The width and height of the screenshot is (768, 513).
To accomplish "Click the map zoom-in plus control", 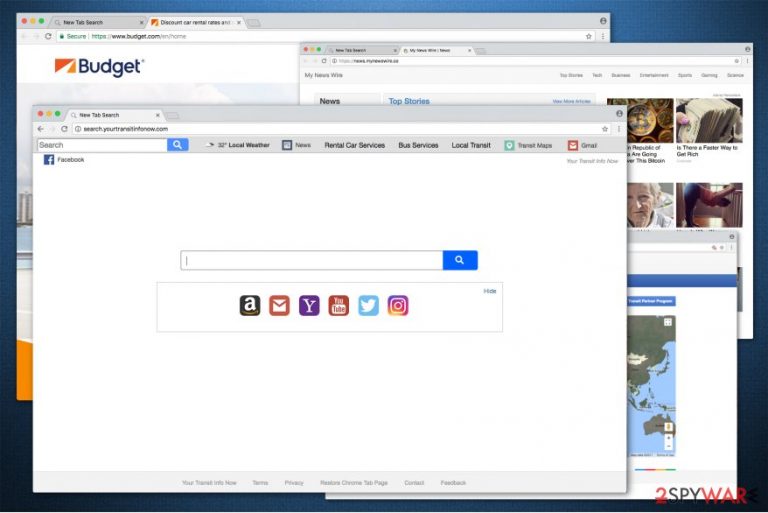I will [x=669, y=438].
